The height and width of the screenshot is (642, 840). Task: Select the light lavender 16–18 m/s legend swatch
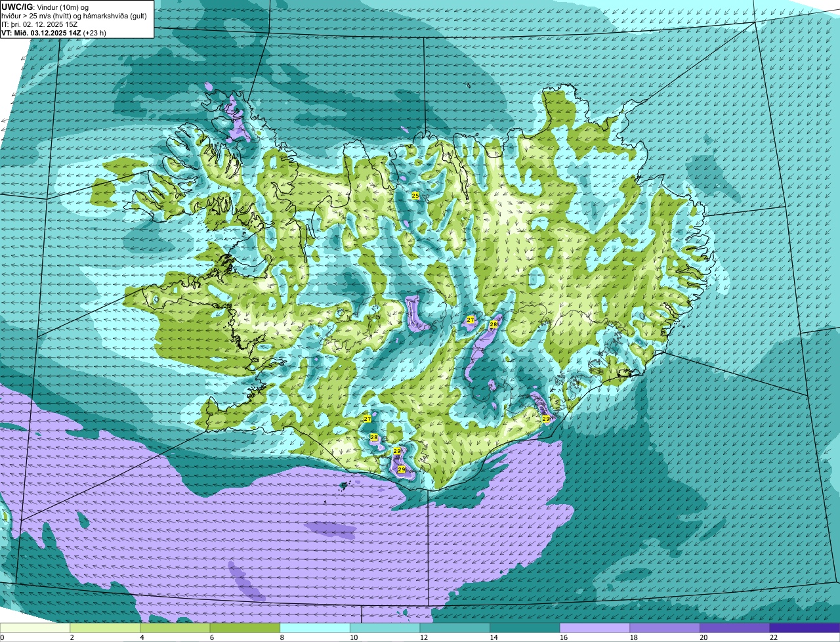click(x=595, y=628)
